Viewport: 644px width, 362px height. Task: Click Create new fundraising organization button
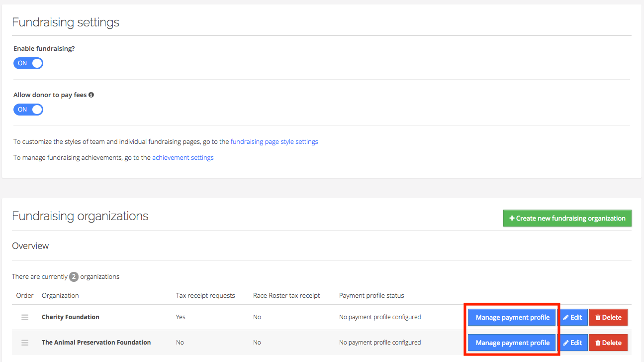tap(567, 218)
